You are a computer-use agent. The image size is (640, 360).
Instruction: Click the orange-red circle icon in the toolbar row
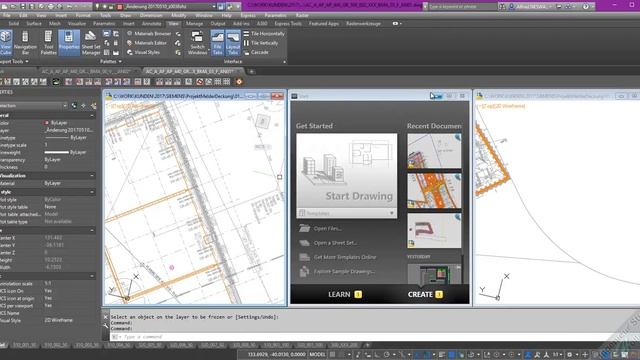click(x=239, y=82)
